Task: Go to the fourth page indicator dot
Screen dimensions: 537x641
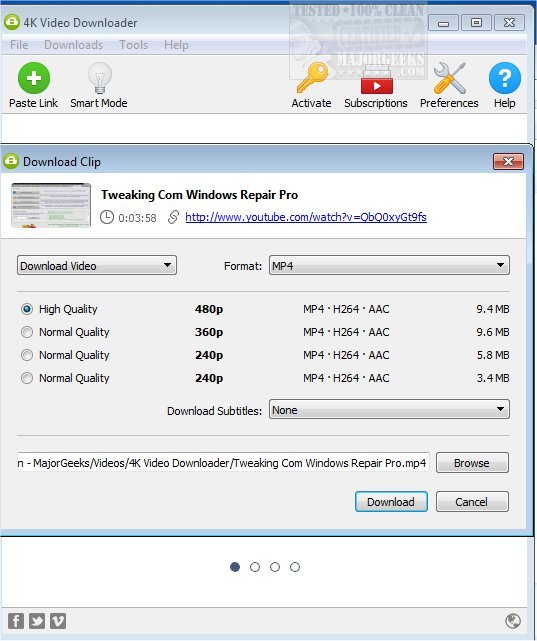Action: [x=295, y=567]
